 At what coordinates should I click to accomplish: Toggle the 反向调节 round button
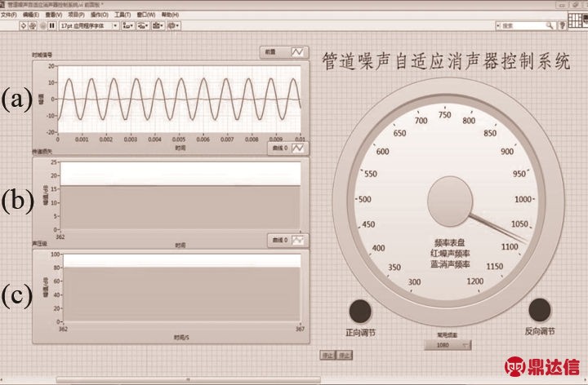click(x=540, y=309)
